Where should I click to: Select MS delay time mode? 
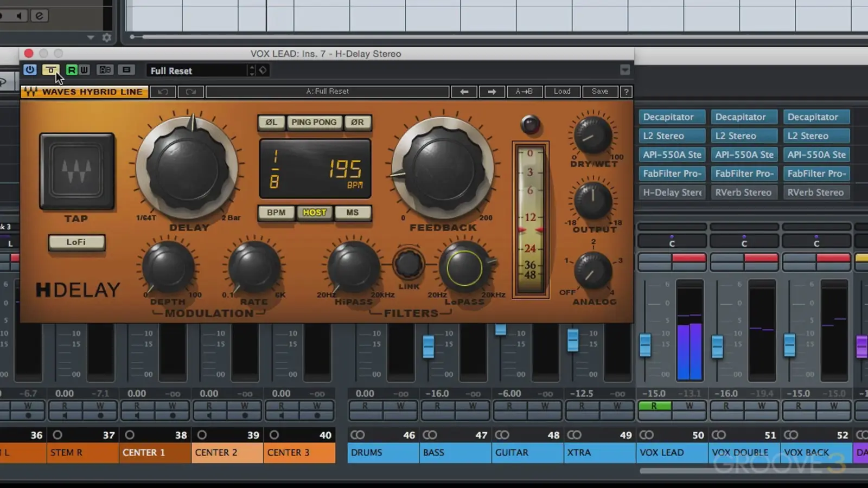point(353,213)
